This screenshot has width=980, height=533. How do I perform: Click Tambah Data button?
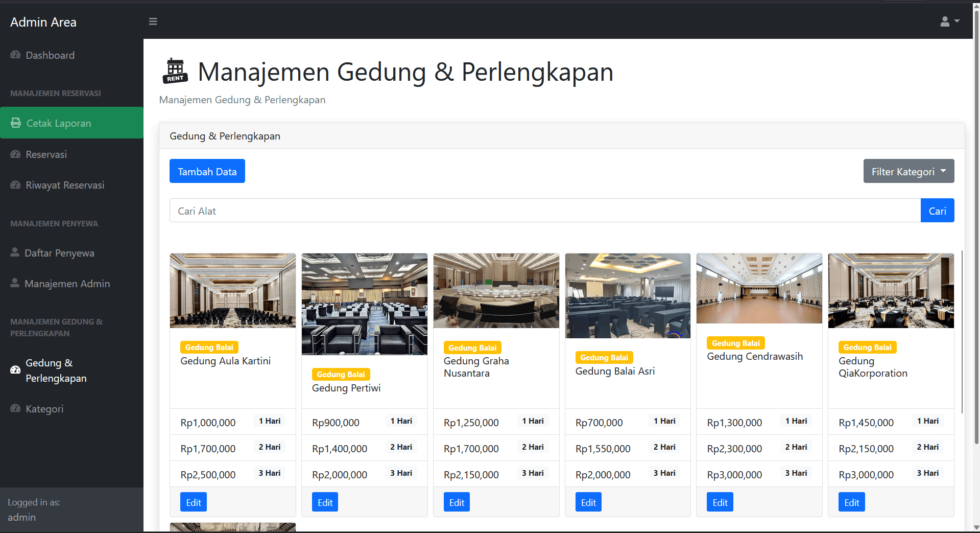click(207, 171)
